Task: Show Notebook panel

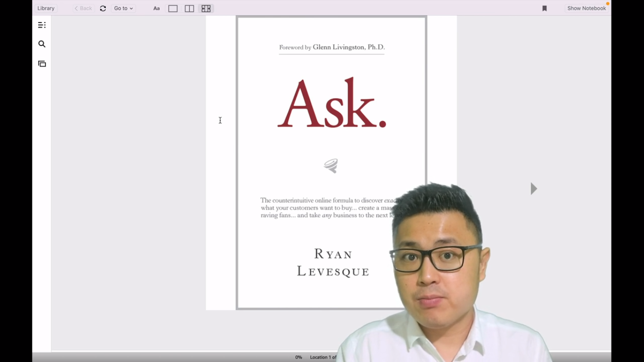Action: click(x=586, y=8)
